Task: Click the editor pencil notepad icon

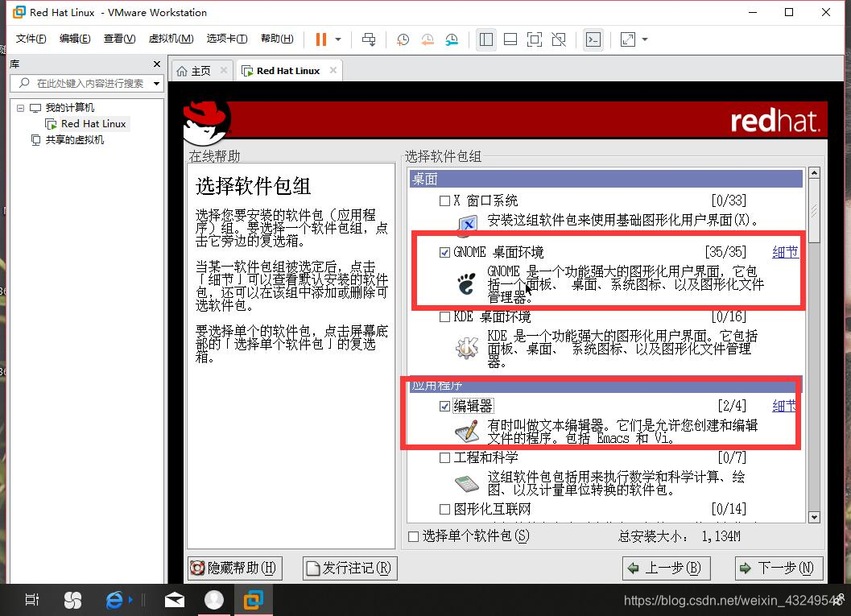Action: pyautogui.click(x=467, y=432)
